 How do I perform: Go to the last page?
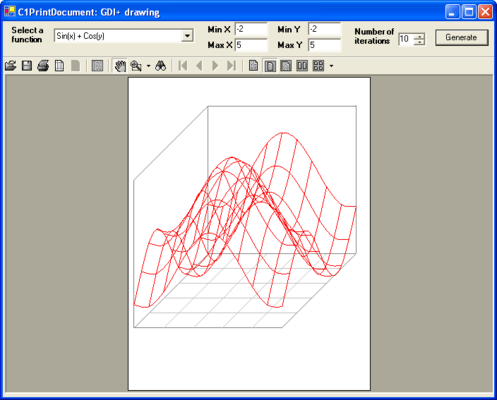pos(231,66)
